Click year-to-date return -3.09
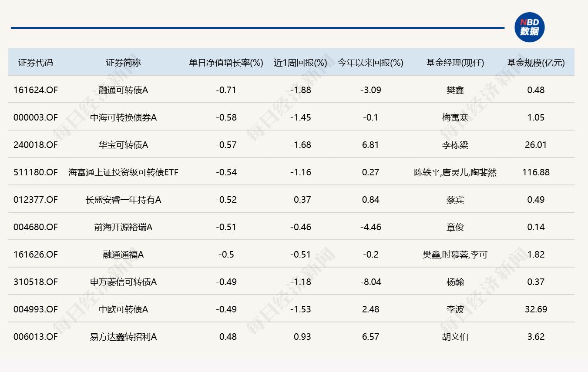Viewport: 588px width, 372px height. [370, 90]
